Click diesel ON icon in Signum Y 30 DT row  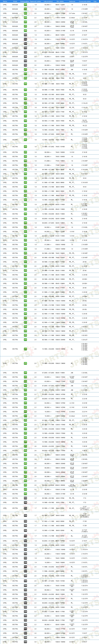25,61
